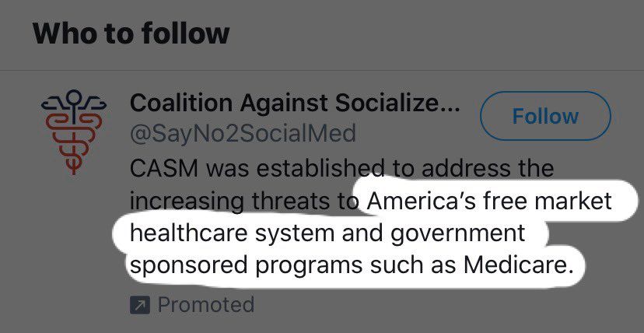
Task: Click the @SayNo2SocialMed handle
Action: click(x=243, y=134)
